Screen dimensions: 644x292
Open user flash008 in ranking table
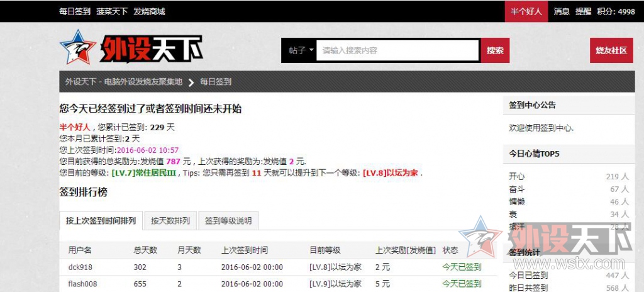[82, 284]
